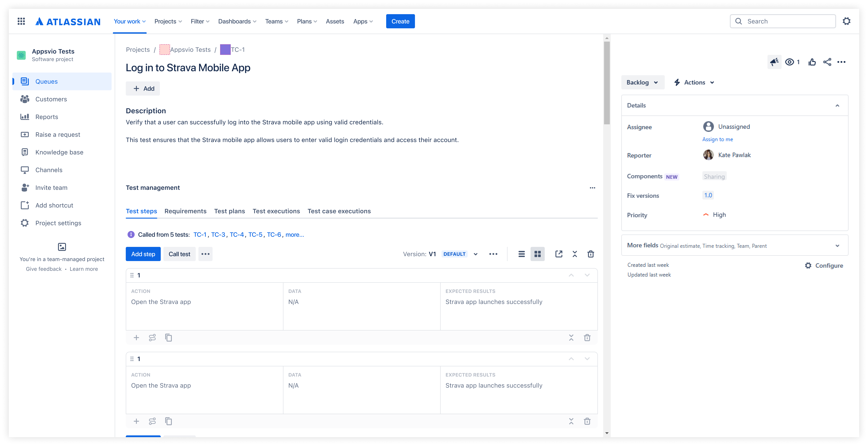The image size is (868, 446).
Task: Delete the second step trash icon
Action: click(587, 421)
